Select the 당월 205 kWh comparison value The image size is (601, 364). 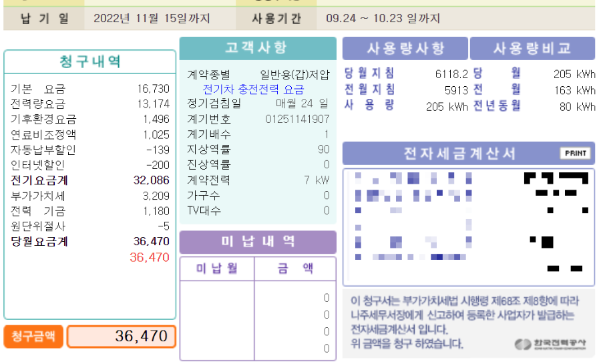574,74
